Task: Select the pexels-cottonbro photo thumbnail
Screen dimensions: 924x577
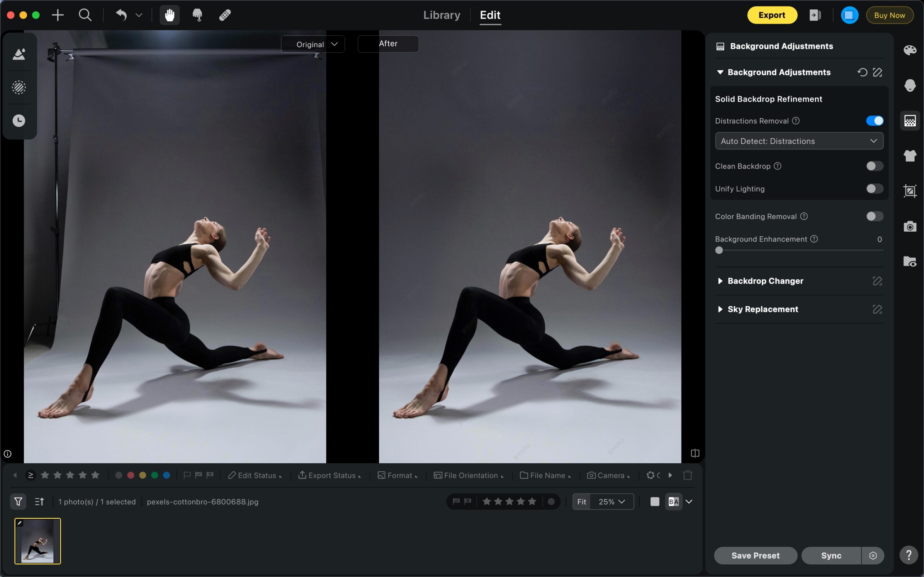Action: pos(38,541)
